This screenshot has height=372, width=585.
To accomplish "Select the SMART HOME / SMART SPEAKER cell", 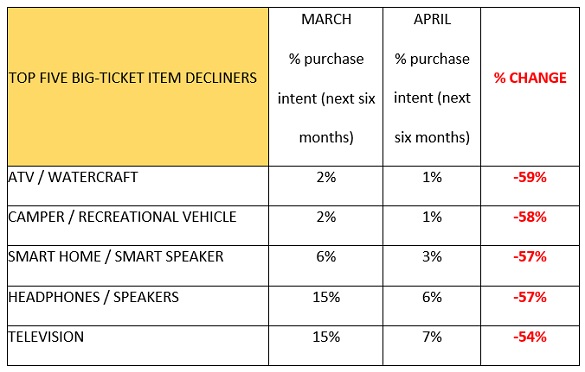I will tap(138, 266).
